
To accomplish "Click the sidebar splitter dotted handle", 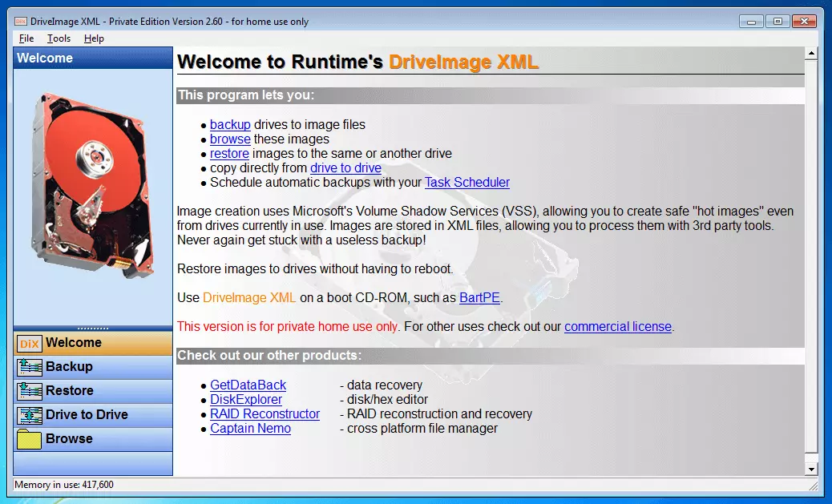I will pos(93,328).
